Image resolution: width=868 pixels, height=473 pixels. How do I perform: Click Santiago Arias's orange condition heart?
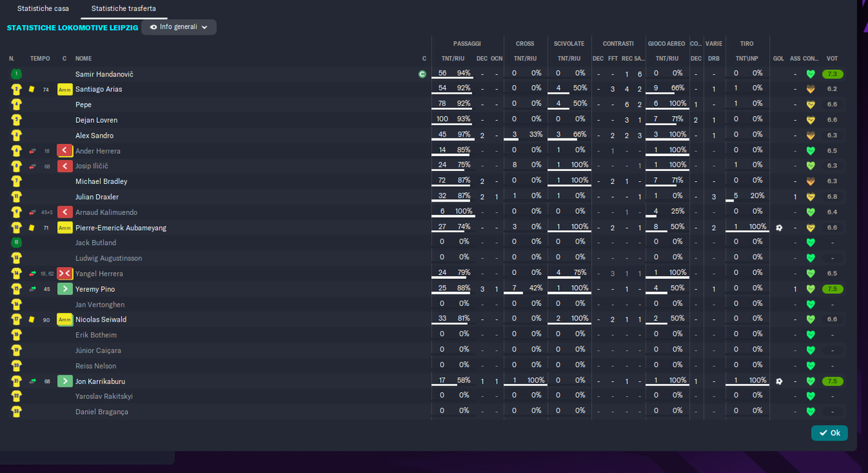pos(810,90)
